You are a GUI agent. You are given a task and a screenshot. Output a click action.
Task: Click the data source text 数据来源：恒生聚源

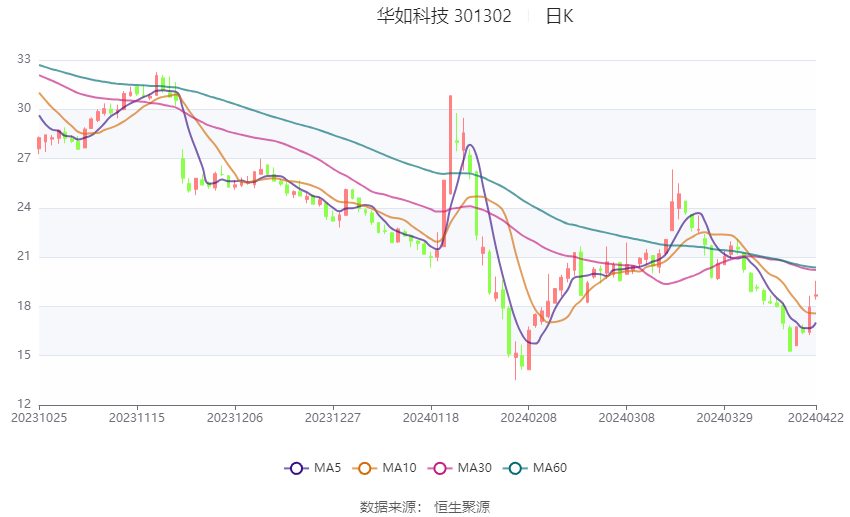424,507
